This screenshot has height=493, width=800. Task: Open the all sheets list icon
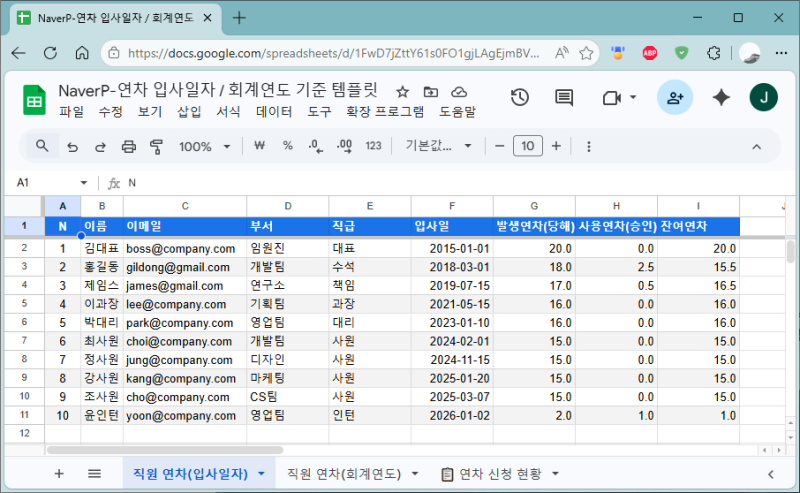[x=94, y=474]
